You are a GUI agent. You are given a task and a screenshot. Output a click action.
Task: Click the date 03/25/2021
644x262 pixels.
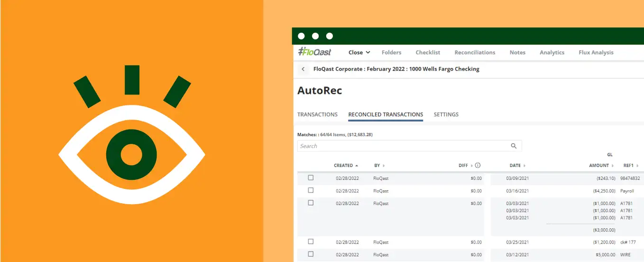tap(517, 242)
